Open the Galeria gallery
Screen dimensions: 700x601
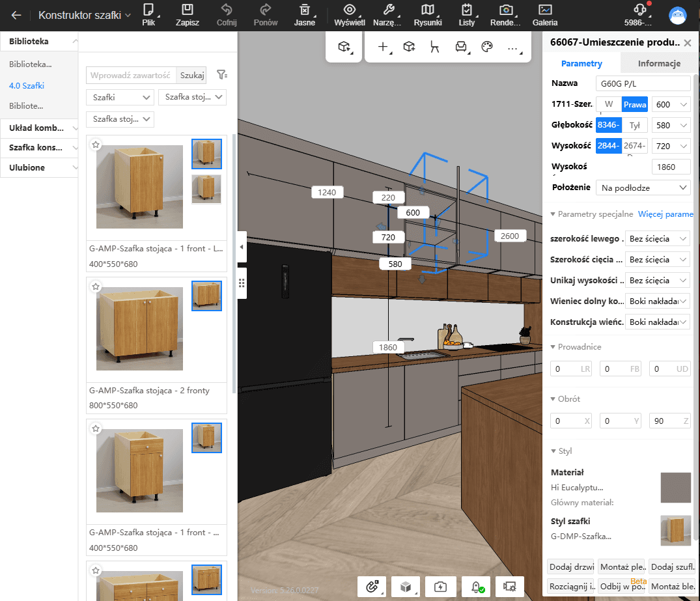pyautogui.click(x=545, y=15)
